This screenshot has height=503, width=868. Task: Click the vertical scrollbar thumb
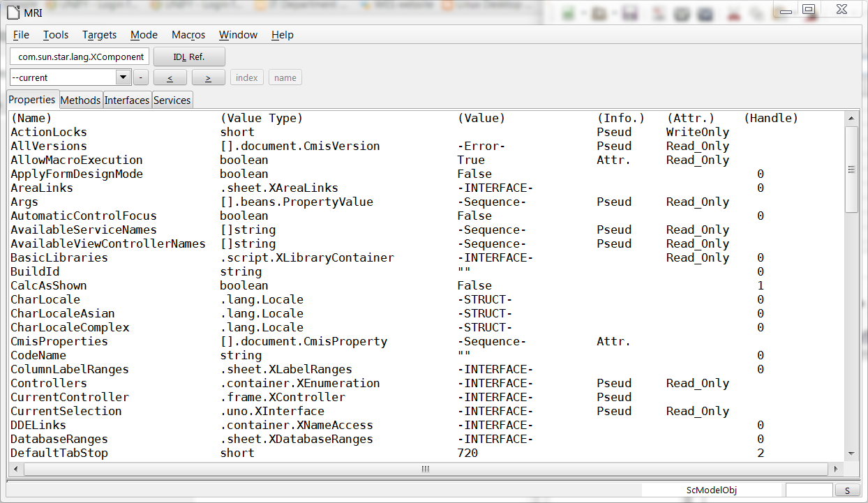[x=851, y=169]
